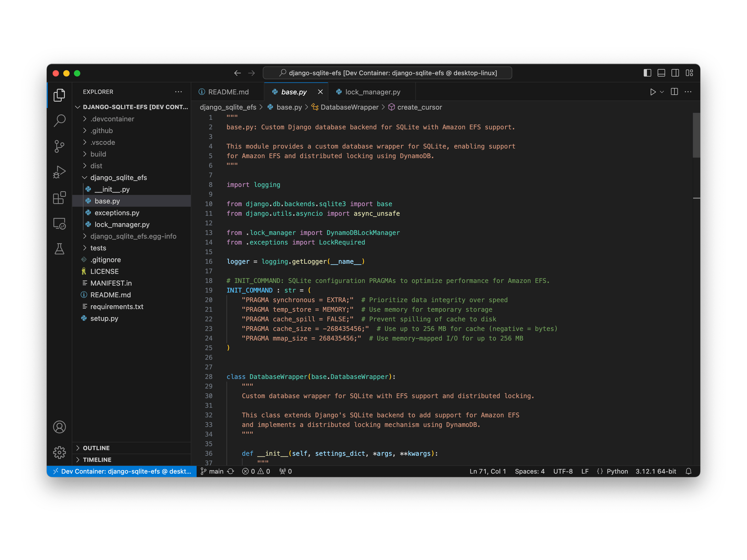Open README.md in the file tree

[132, 295]
